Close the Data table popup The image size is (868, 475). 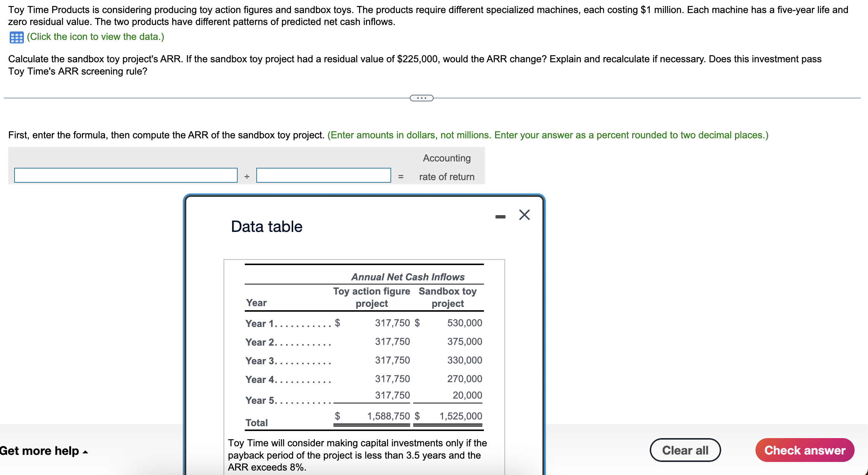(524, 215)
